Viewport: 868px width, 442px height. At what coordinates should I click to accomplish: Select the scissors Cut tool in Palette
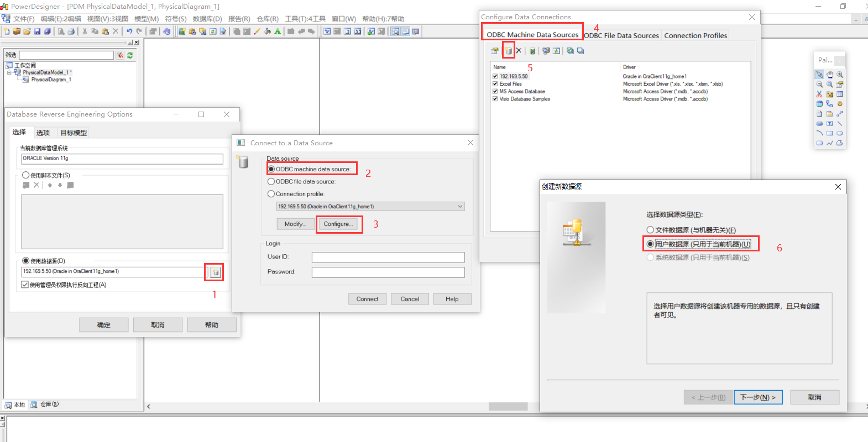(819, 94)
